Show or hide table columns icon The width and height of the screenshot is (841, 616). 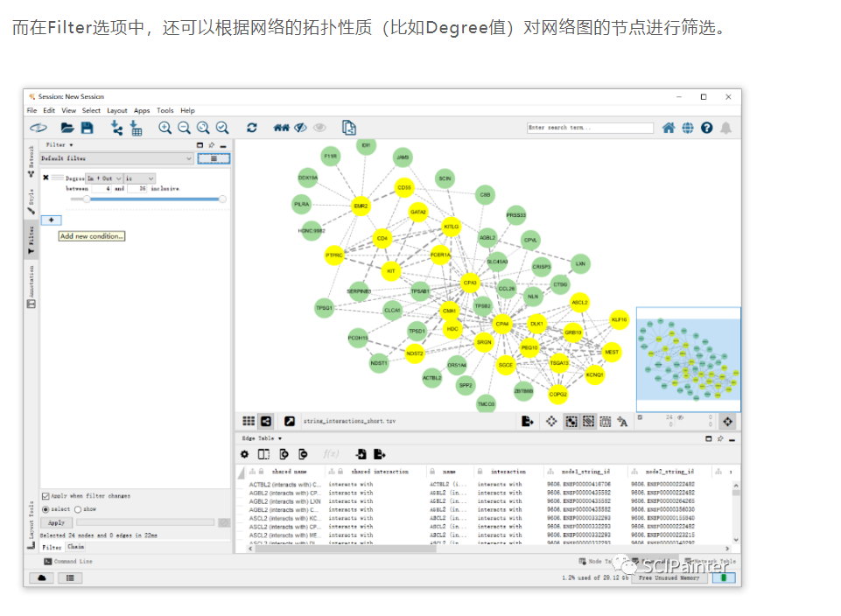(264, 454)
